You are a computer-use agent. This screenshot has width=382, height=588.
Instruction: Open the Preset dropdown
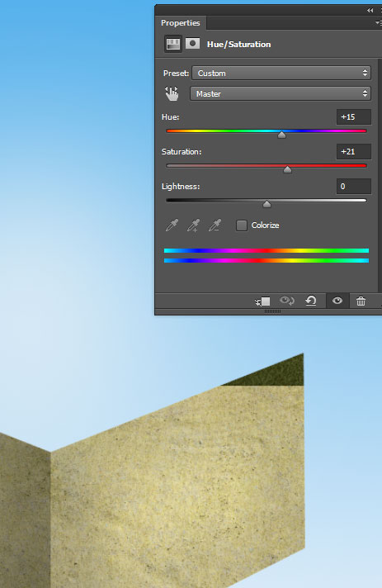pyautogui.click(x=281, y=73)
